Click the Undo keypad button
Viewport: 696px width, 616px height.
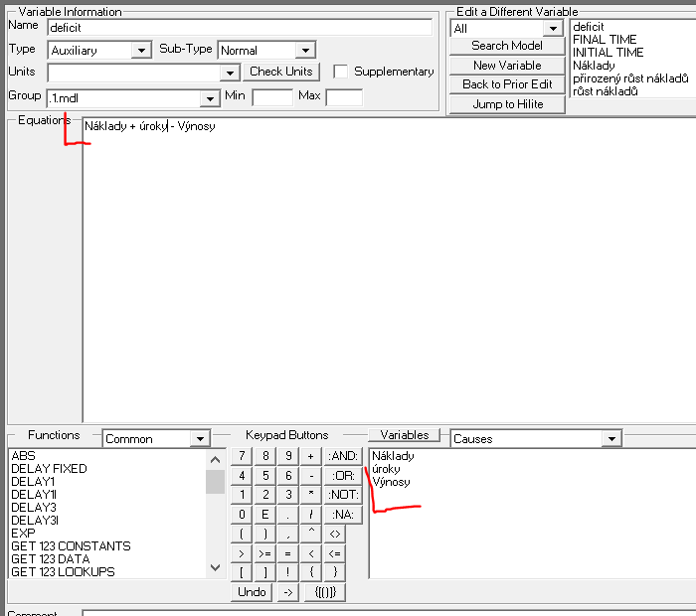coord(253,592)
